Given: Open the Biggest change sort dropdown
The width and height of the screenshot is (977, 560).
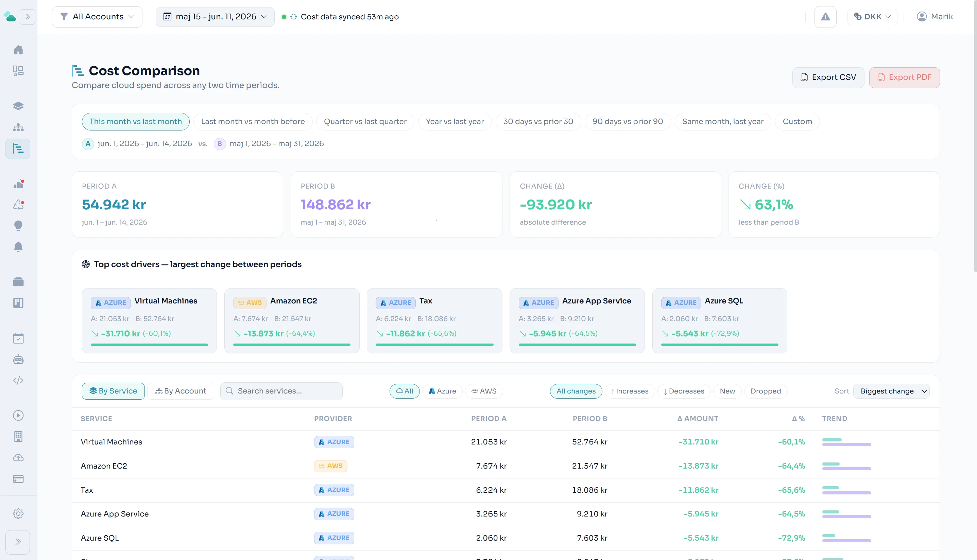Looking at the screenshot, I should (x=891, y=391).
